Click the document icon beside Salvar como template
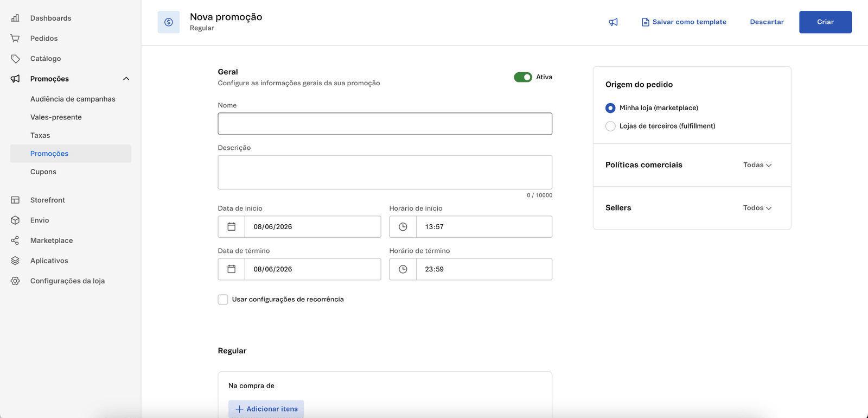This screenshot has height=418, width=868. (x=645, y=22)
